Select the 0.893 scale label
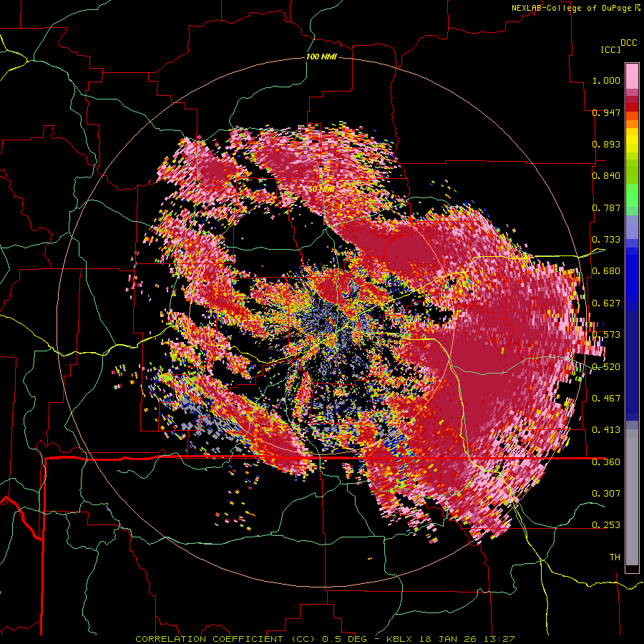This screenshot has width=644, height=644. tap(606, 144)
